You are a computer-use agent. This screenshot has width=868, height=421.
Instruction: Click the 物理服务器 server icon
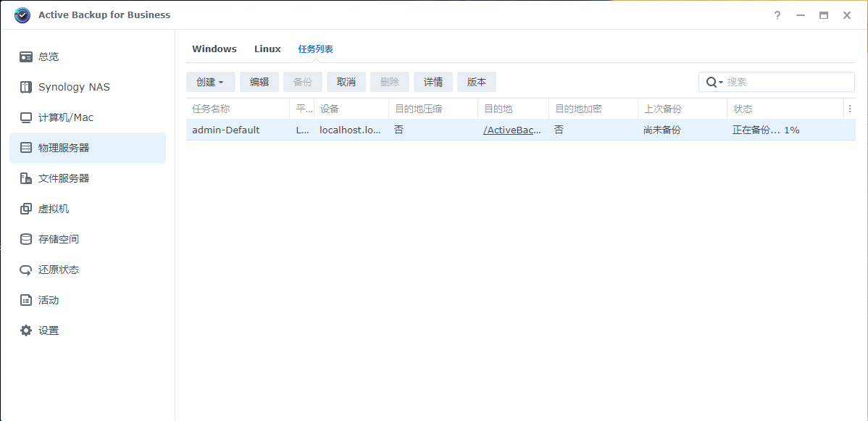(x=26, y=148)
